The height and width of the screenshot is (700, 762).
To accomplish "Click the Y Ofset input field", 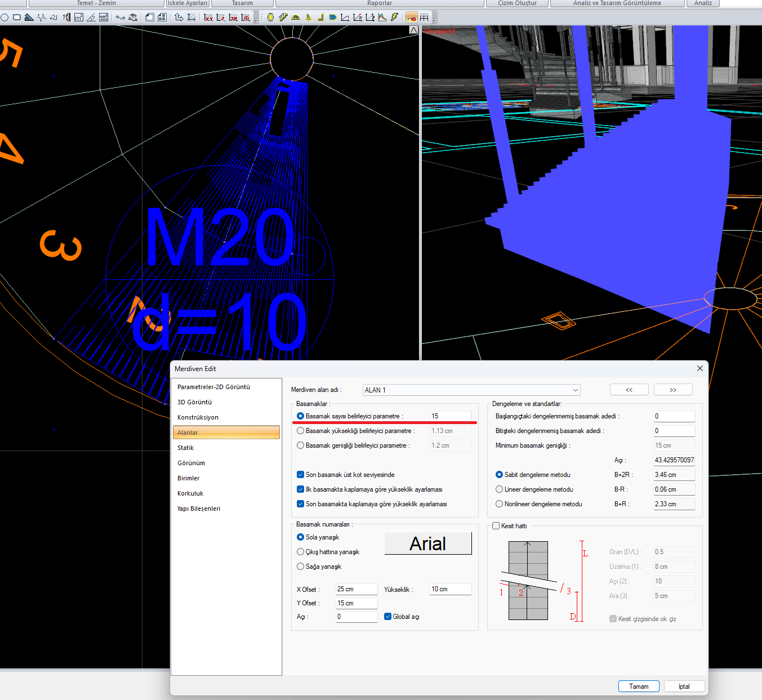I will [x=357, y=603].
